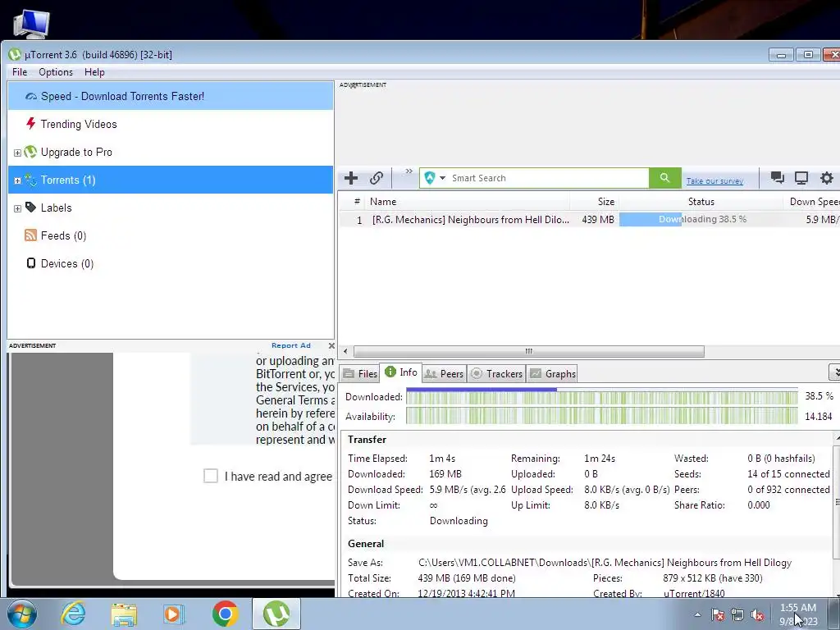This screenshot has width=840, height=630.
Task: Click in the Smart Search field
Action: click(549, 178)
